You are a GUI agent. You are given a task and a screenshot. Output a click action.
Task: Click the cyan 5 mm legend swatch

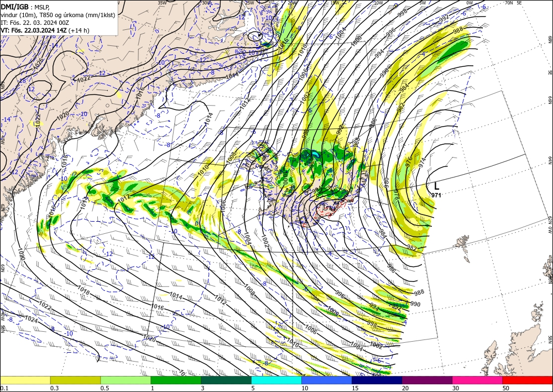pyautogui.click(x=276, y=380)
